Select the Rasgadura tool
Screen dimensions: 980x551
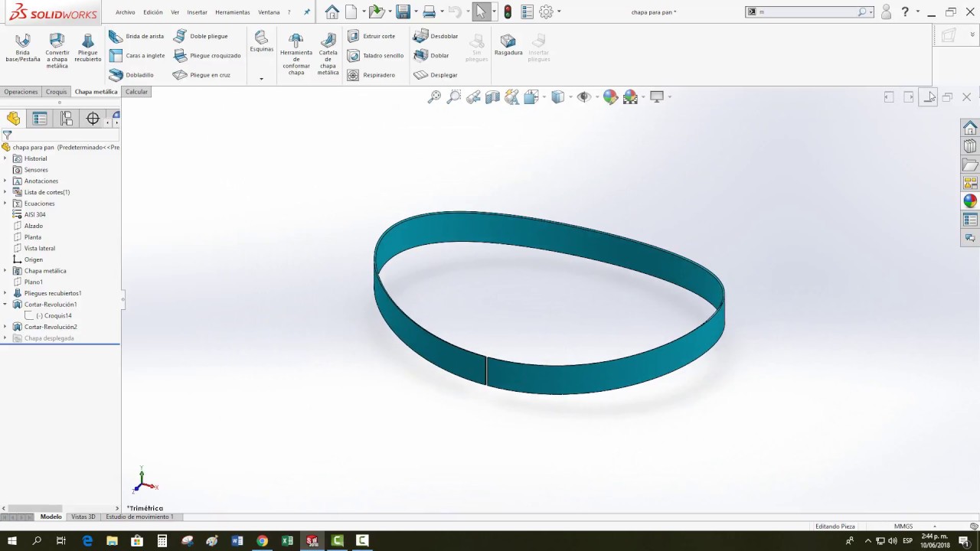508,44
